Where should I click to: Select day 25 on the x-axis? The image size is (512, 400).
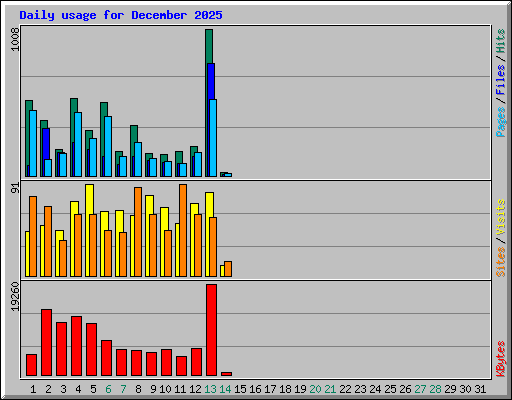[390, 389]
